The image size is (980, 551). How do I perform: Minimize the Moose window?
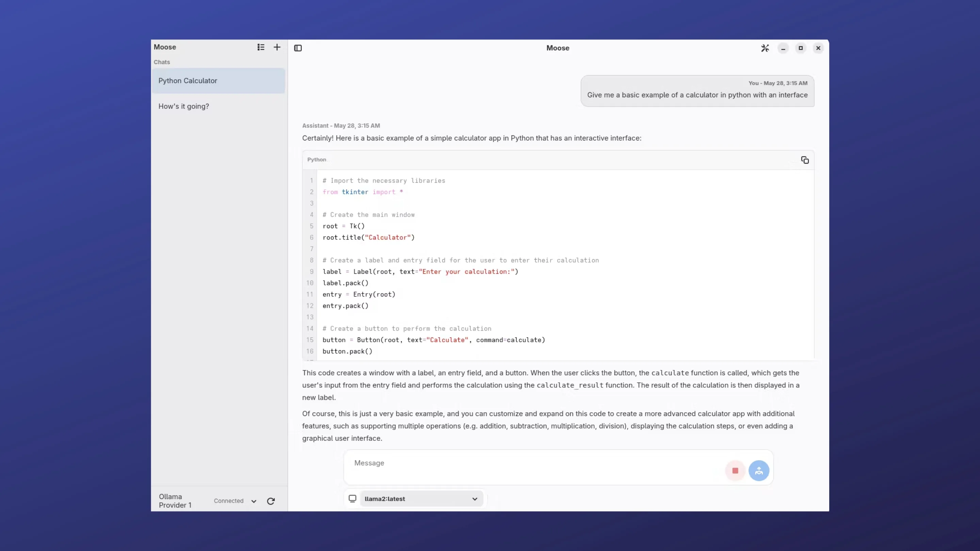coord(783,48)
